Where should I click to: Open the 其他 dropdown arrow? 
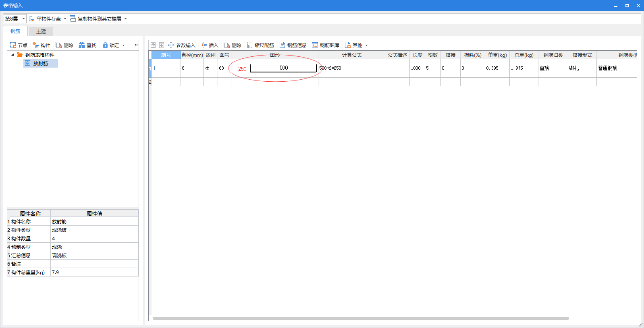[366, 45]
